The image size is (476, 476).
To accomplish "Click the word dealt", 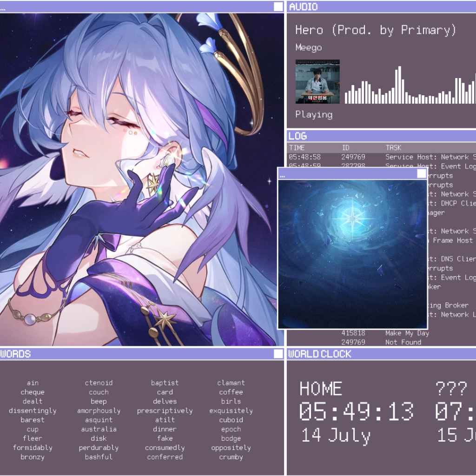I will tap(33, 402).
